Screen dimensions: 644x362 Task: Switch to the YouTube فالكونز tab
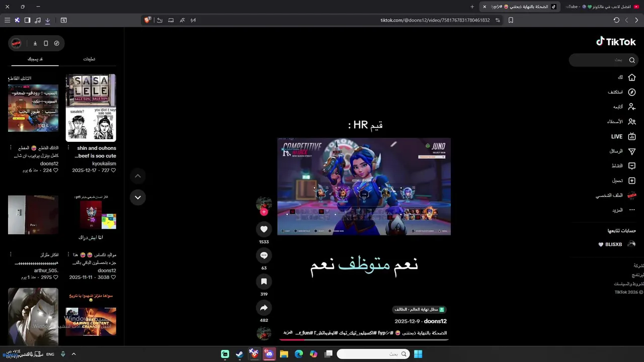tap(601, 7)
